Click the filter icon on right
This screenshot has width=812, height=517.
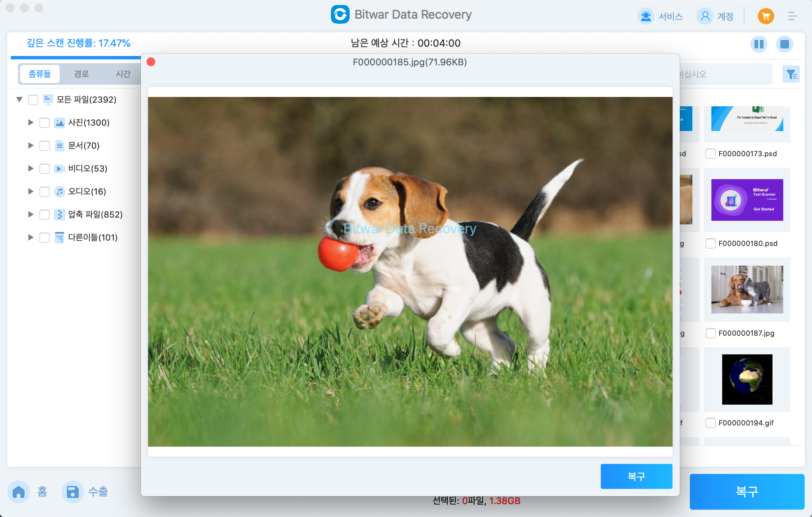pos(791,74)
